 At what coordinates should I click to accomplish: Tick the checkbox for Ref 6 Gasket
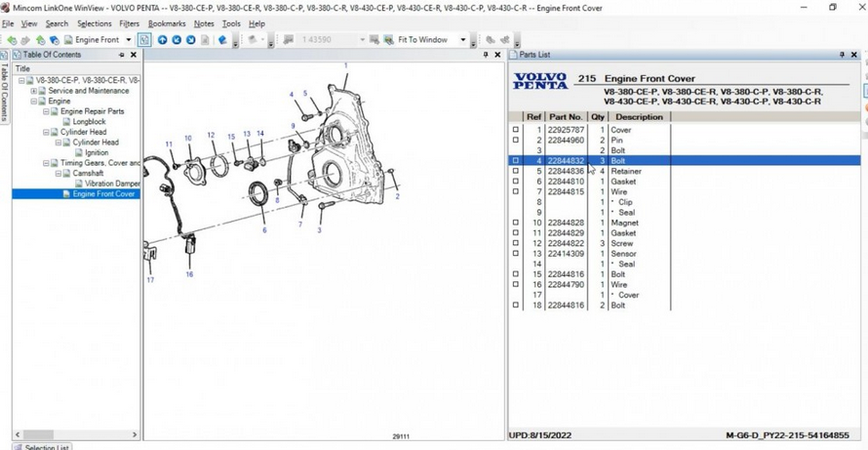click(515, 182)
